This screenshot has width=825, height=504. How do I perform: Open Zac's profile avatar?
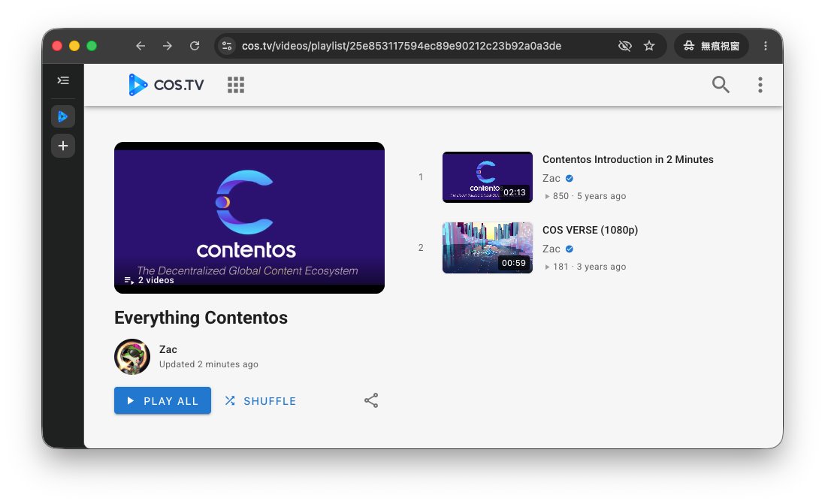point(132,357)
